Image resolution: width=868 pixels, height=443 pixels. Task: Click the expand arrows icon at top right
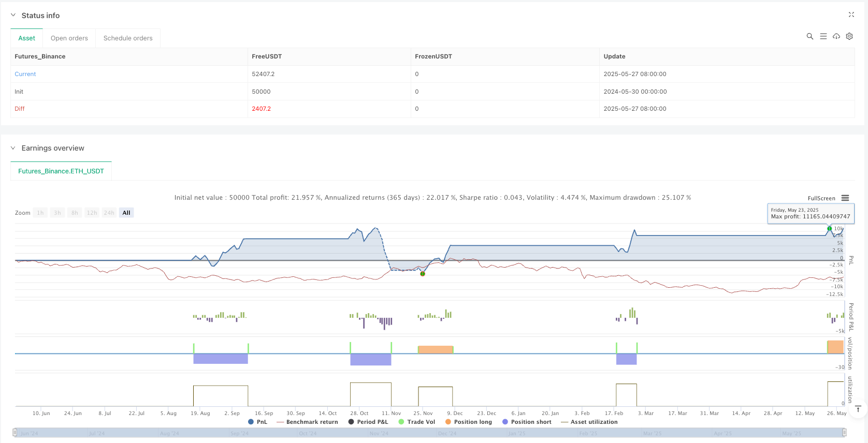click(851, 15)
